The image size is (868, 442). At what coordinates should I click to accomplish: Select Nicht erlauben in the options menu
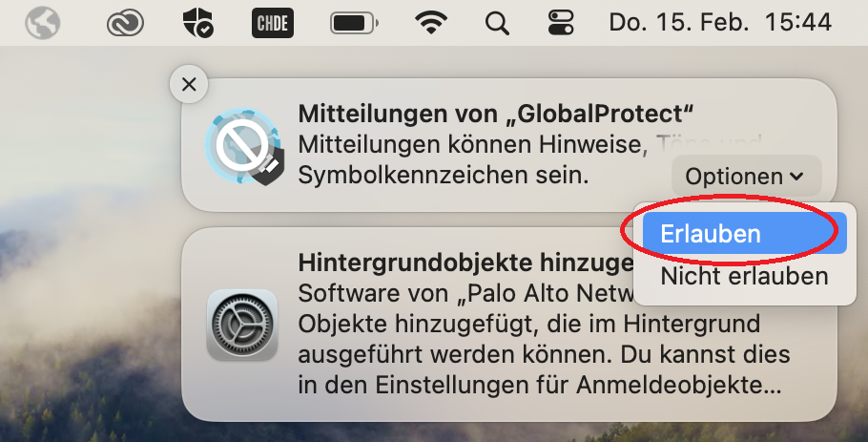click(745, 276)
